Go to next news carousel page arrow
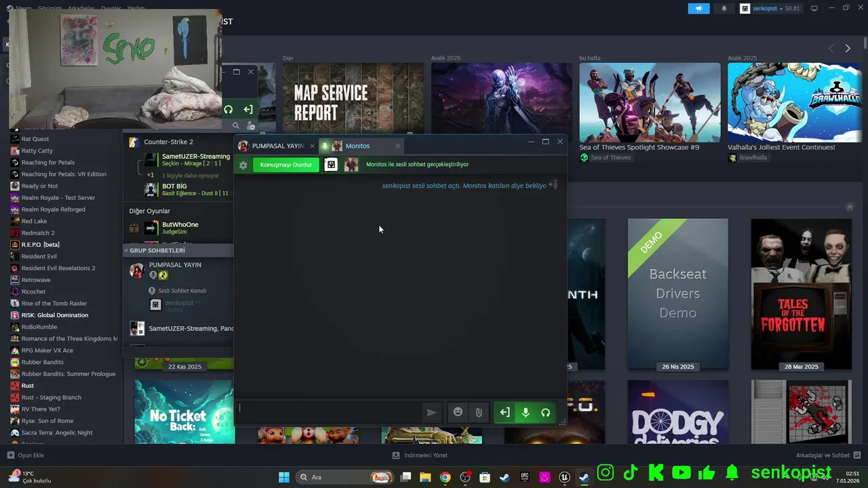This screenshot has height=488, width=868. [847, 48]
